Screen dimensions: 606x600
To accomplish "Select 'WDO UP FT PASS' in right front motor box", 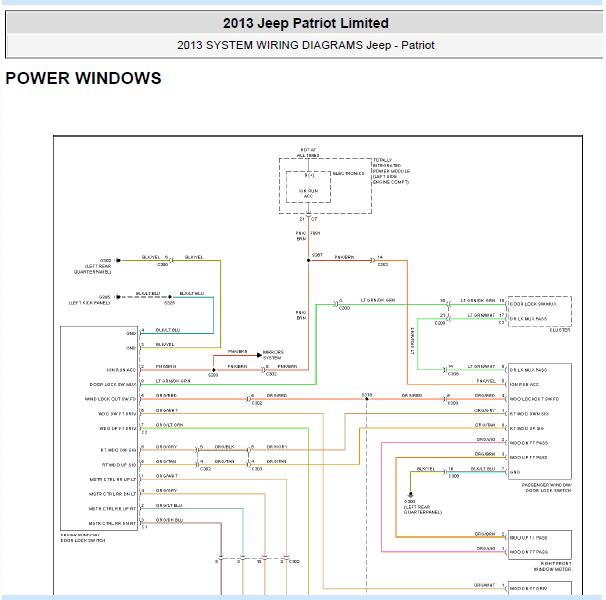I will [528, 538].
